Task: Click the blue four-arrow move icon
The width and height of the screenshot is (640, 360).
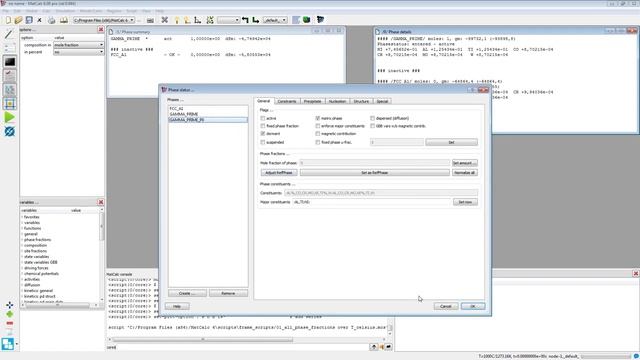Action: pos(9,305)
